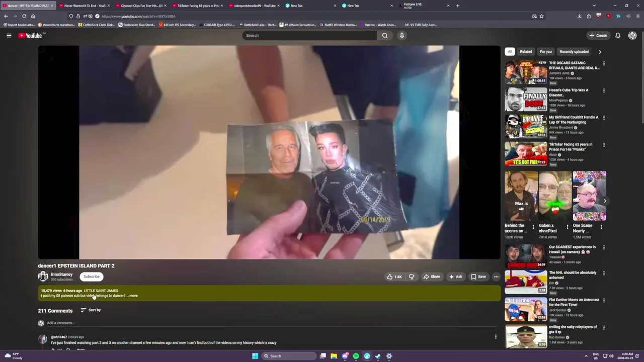Open options for Lap Of The Nurburgring video

tap(604, 118)
